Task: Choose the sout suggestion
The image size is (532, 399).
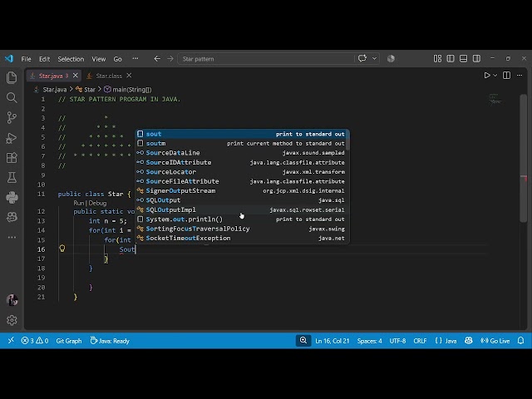Action: (242, 134)
